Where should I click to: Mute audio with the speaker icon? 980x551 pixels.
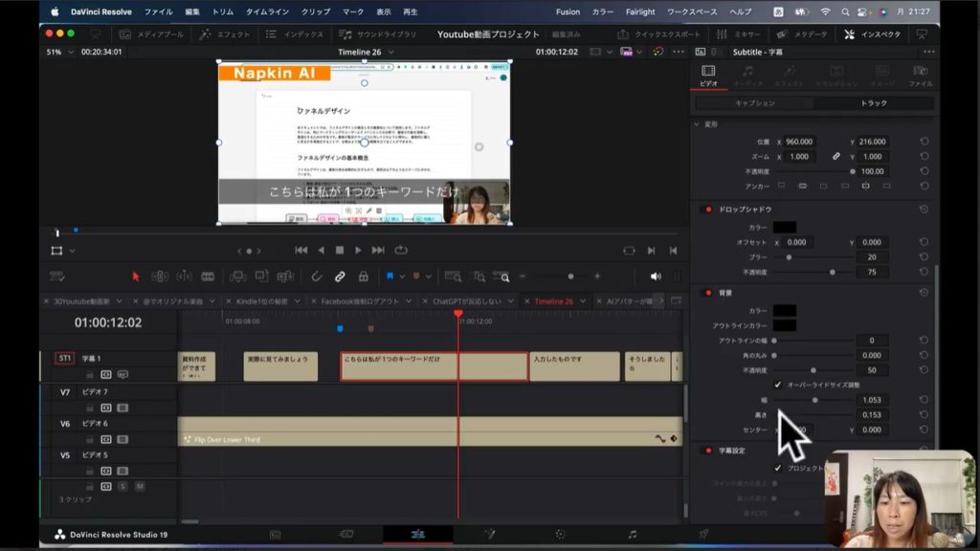tap(656, 276)
